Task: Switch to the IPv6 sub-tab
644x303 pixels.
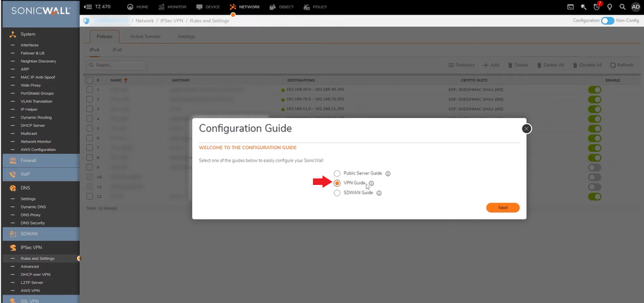Action: (117, 50)
